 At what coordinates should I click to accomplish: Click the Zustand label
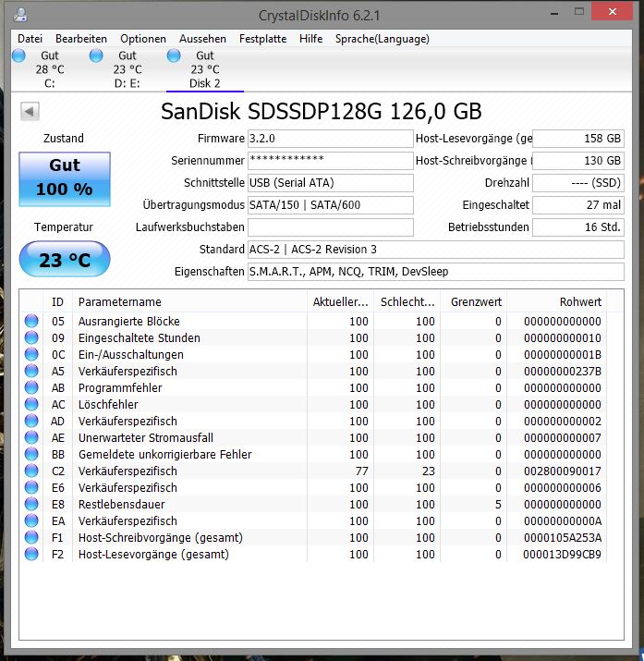(64, 139)
